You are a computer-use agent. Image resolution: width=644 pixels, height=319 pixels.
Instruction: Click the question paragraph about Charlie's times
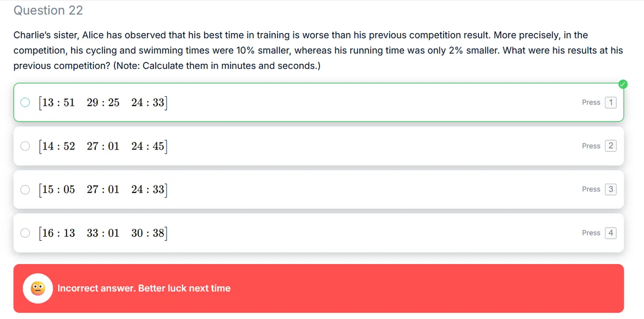pyautogui.click(x=318, y=51)
